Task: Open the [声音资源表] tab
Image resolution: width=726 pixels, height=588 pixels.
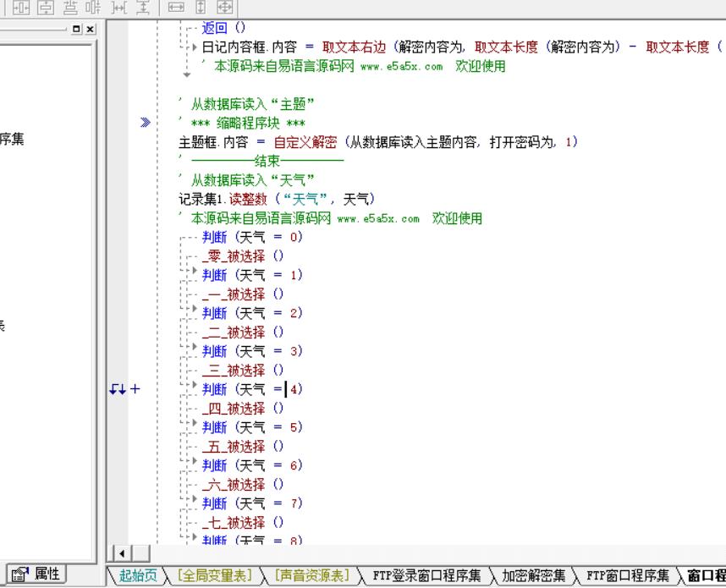Action: (311, 576)
